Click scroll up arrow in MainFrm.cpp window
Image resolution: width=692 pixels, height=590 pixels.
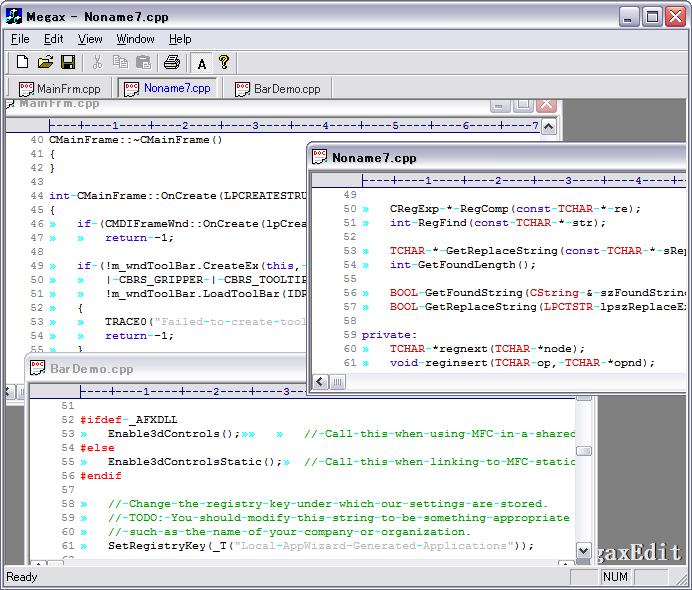548,127
